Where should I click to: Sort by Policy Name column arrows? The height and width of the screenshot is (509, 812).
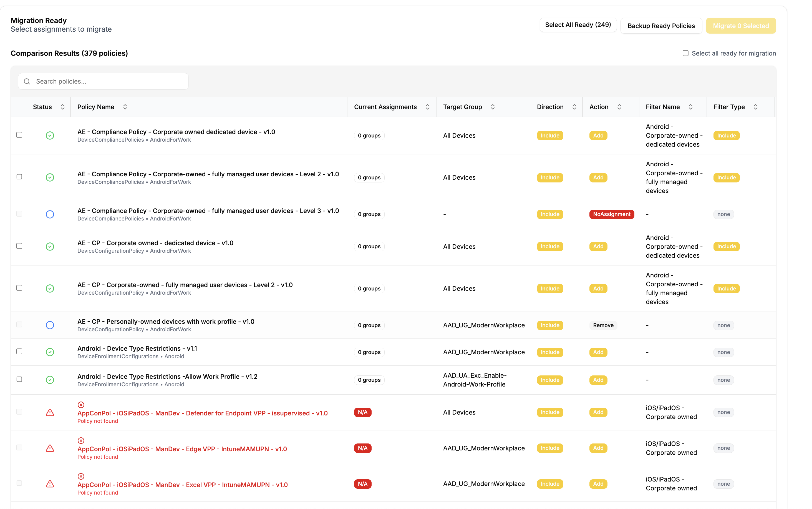pos(125,107)
